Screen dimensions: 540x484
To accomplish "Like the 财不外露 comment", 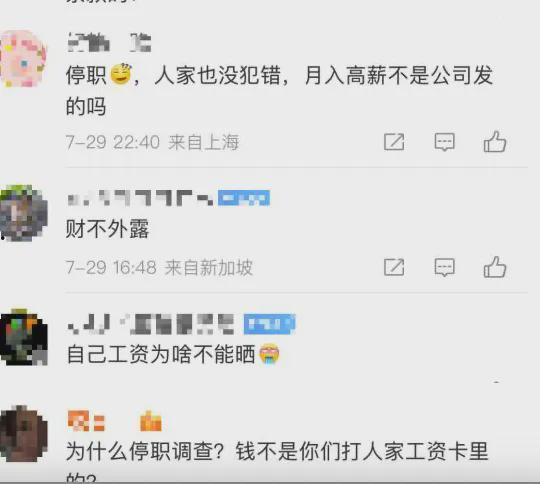I will point(495,267).
